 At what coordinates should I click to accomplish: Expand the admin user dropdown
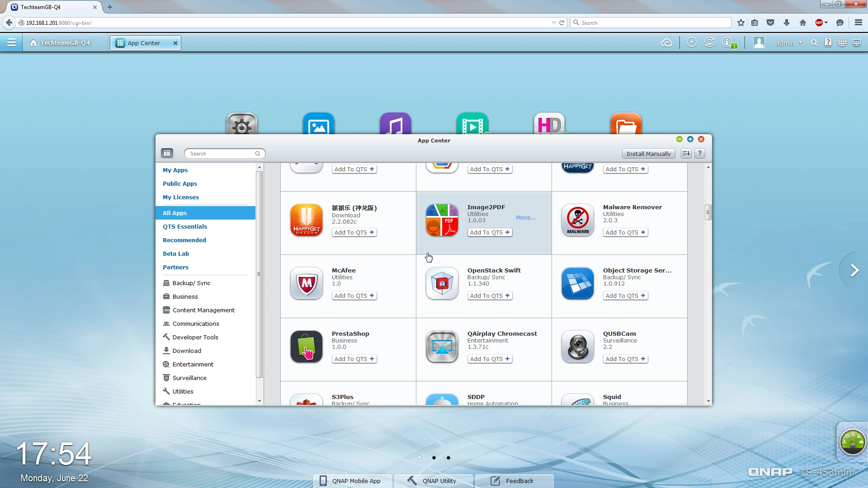tap(789, 43)
